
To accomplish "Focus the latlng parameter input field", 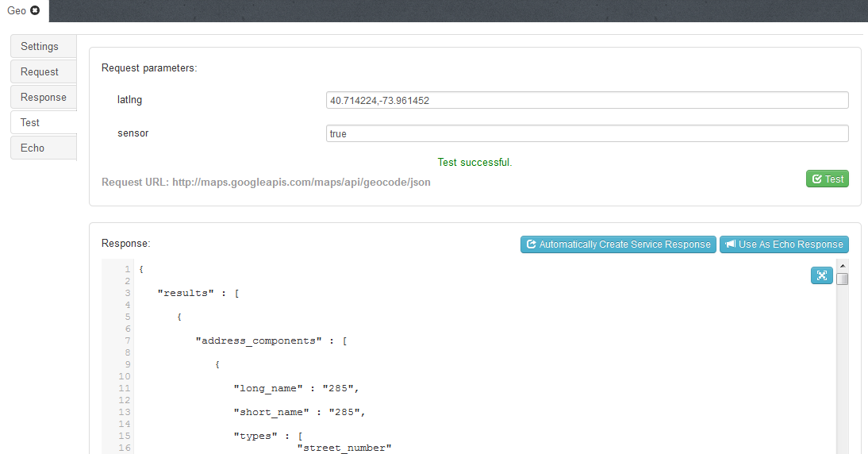I will tap(587, 101).
